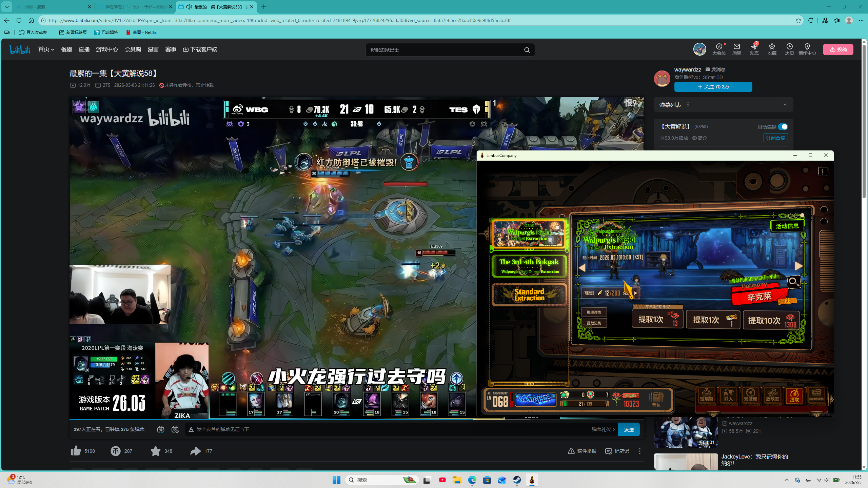Click the info icon in LimbusCompany window
868x488 pixels.
coord(822,171)
